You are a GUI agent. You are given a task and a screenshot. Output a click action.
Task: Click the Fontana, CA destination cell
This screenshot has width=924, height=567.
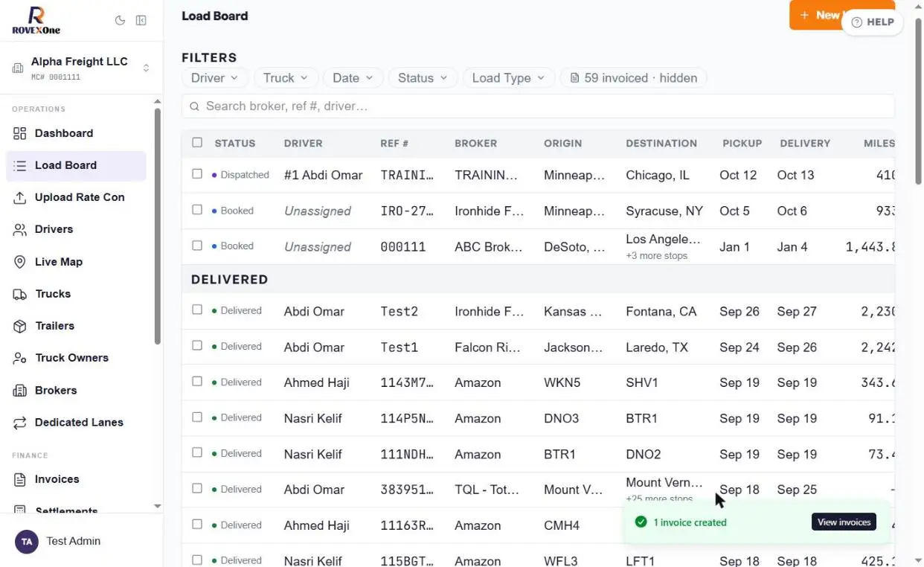661,311
